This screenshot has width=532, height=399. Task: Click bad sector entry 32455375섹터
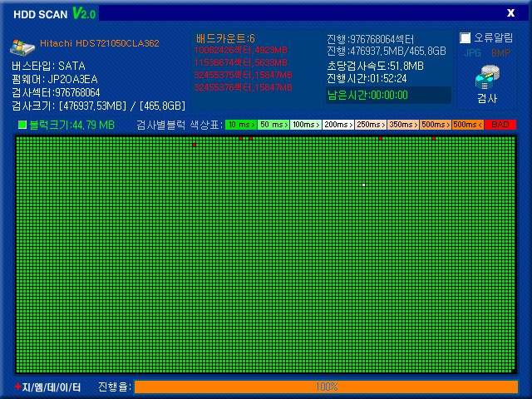243,75
